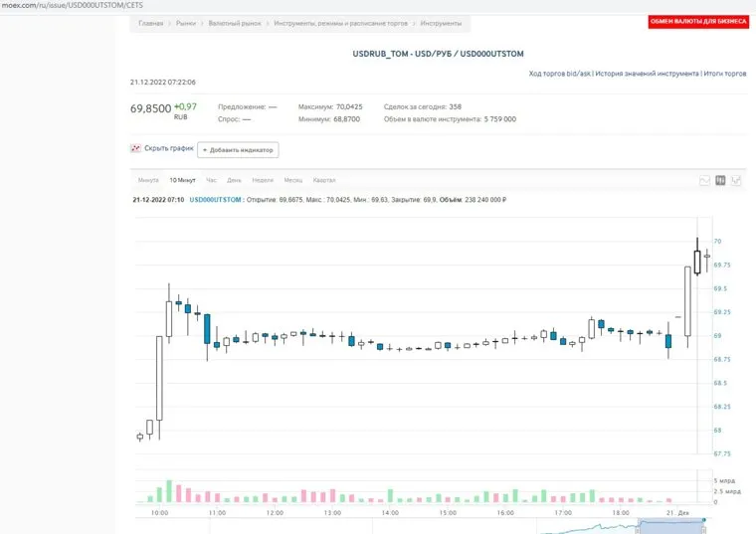This screenshot has width=756, height=534.
Task: Click the ОБМЕН ВАЛЮТЫ ДЛЯ БИЗНЕСА button
Action: tap(697, 21)
